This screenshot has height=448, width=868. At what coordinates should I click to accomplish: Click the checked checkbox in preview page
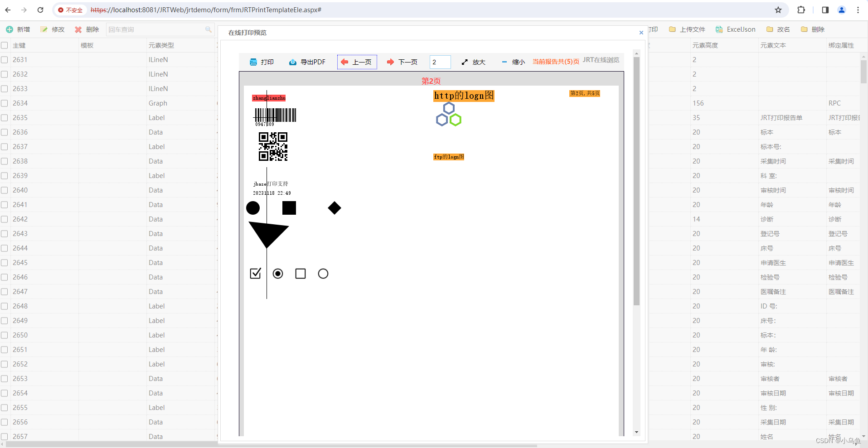tap(255, 273)
